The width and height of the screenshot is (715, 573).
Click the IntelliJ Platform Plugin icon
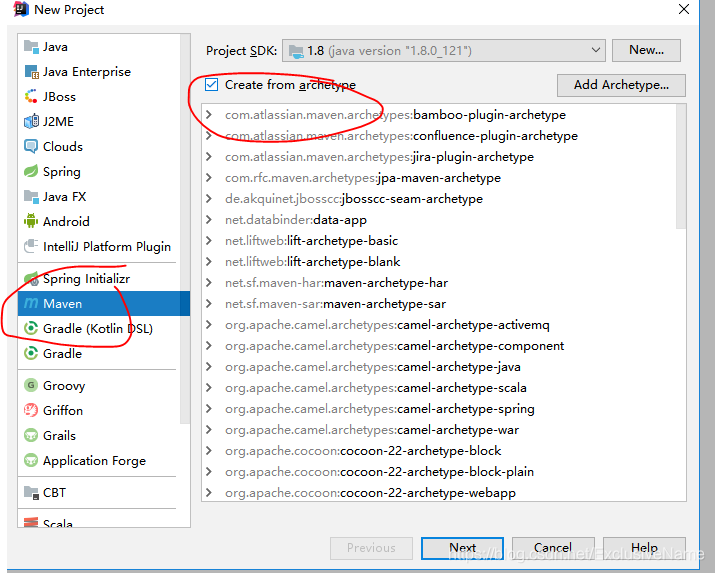[x=31, y=246]
